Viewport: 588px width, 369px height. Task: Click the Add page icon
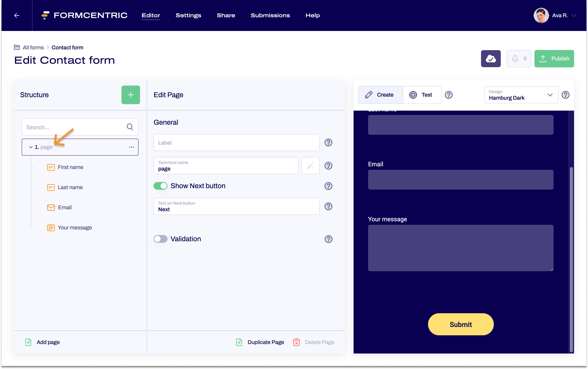pos(28,342)
